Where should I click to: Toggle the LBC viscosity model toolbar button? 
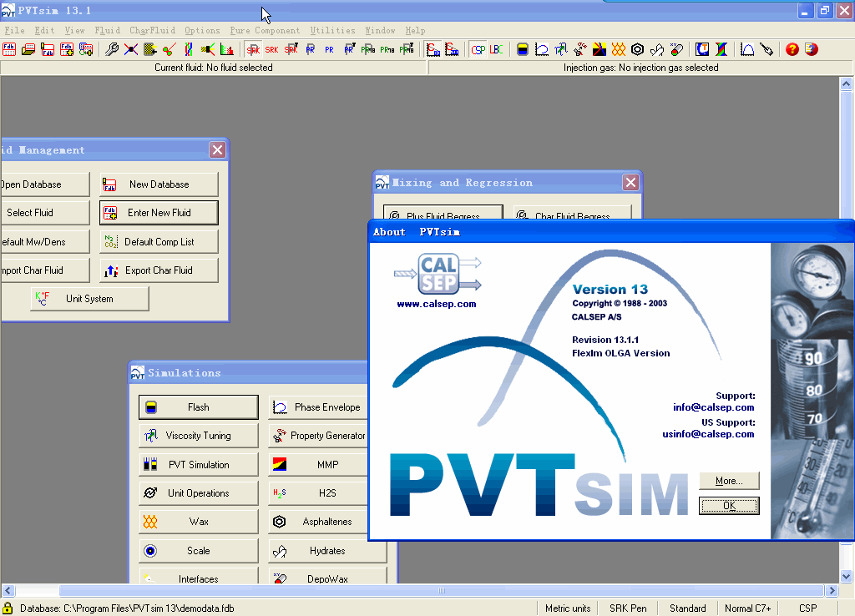pyautogui.click(x=497, y=49)
